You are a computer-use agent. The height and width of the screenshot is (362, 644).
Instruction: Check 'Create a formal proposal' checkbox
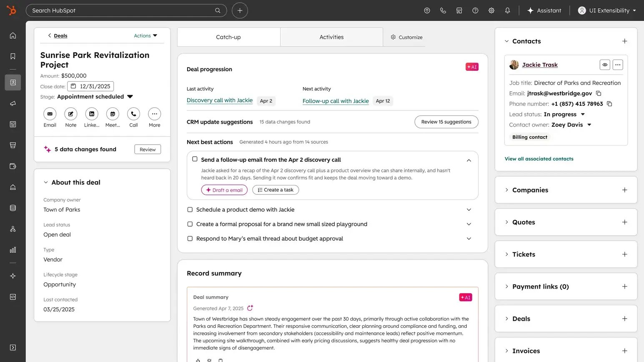(190, 224)
